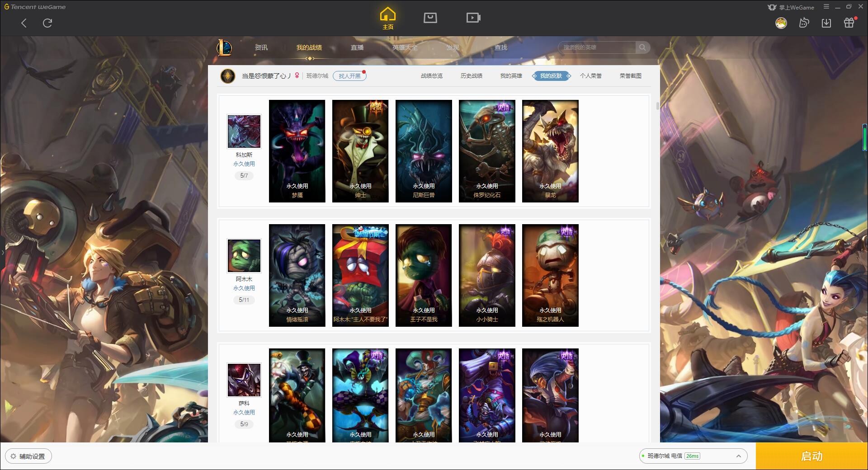Open the 侏罗纪化石 skin card
868x470 pixels.
pos(487,151)
